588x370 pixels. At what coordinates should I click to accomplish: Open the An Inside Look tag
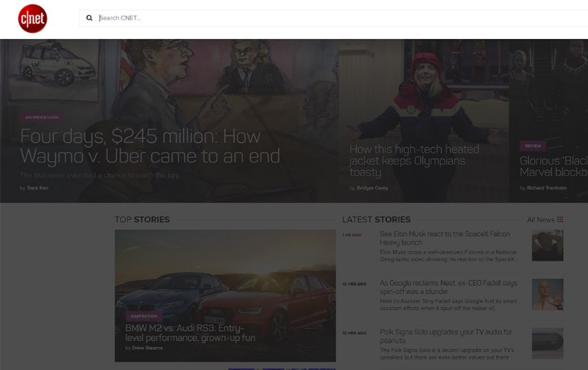pyautogui.click(x=42, y=118)
